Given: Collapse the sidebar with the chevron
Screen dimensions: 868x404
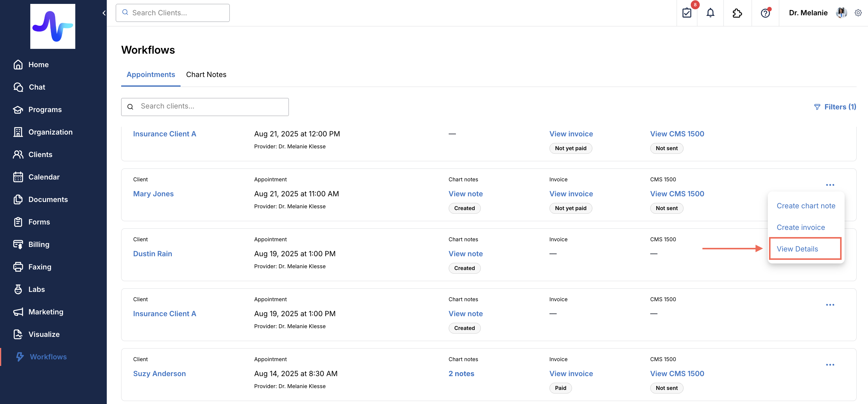Looking at the screenshot, I should click(x=104, y=13).
